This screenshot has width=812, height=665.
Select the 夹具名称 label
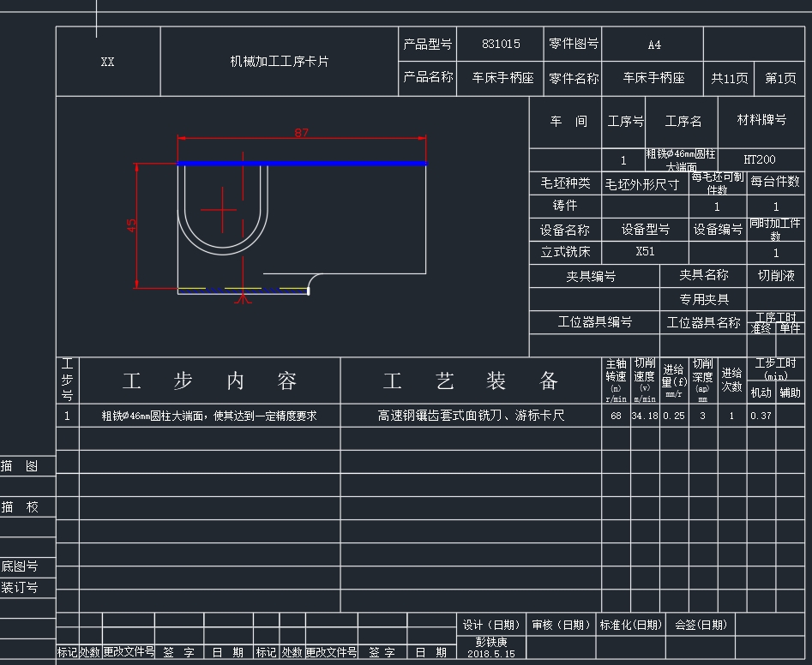coord(704,275)
